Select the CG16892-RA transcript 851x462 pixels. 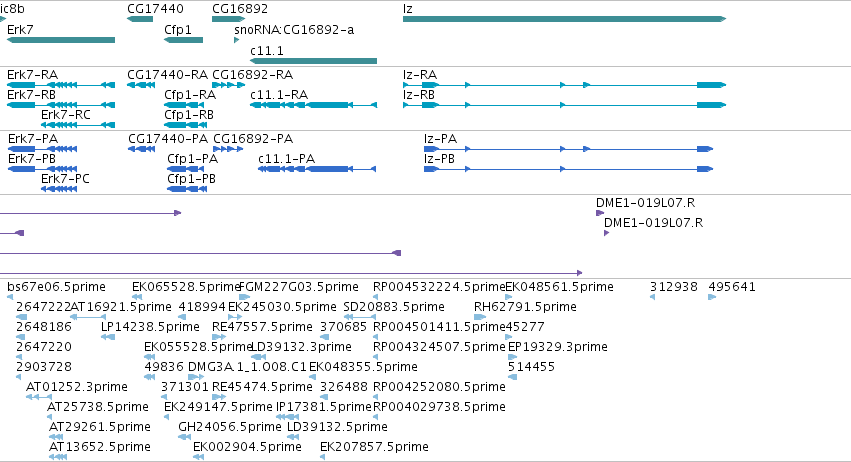227,85
